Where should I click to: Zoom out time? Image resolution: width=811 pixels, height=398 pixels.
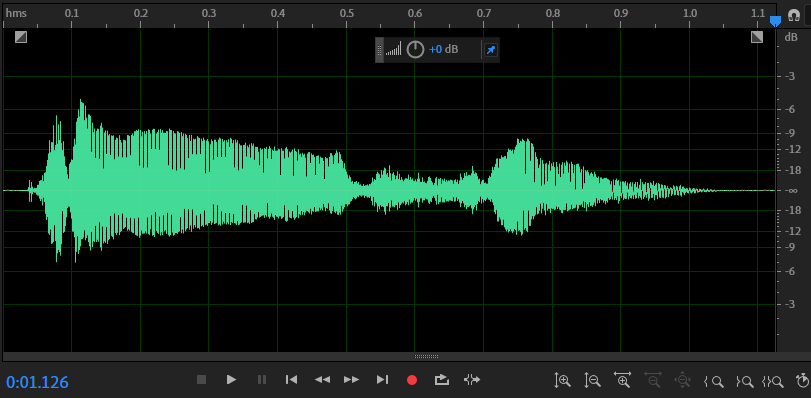[653, 379]
